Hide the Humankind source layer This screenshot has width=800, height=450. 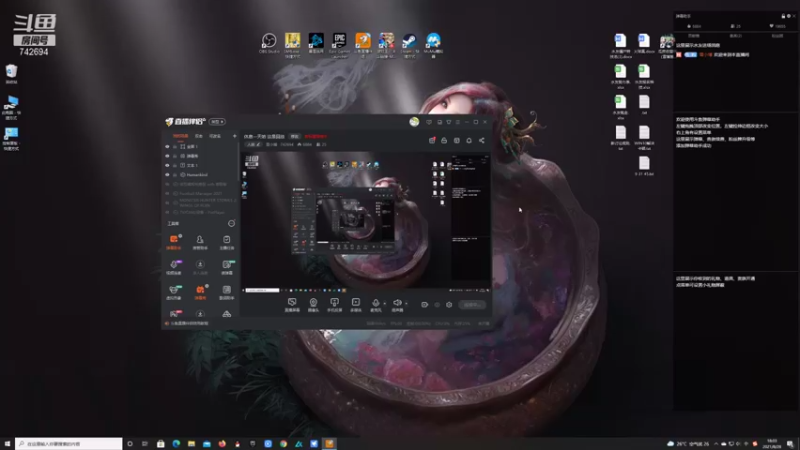[x=167, y=174]
